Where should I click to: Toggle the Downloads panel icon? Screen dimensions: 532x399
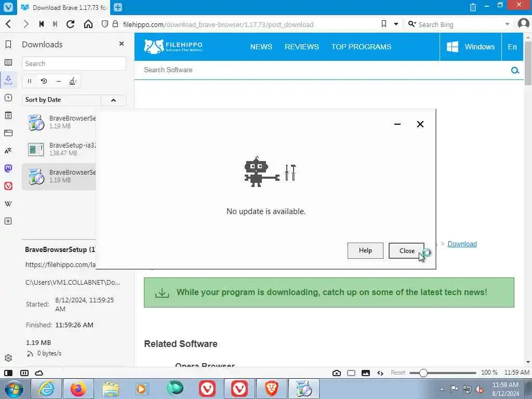point(8,79)
